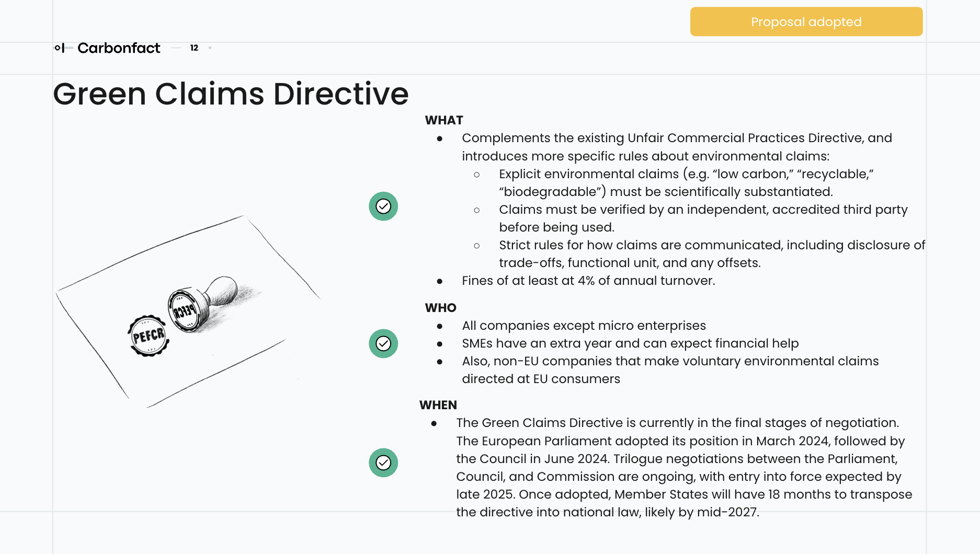Click the PEFCR stamp illustration
This screenshot has width=980, height=554.
point(202,304)
